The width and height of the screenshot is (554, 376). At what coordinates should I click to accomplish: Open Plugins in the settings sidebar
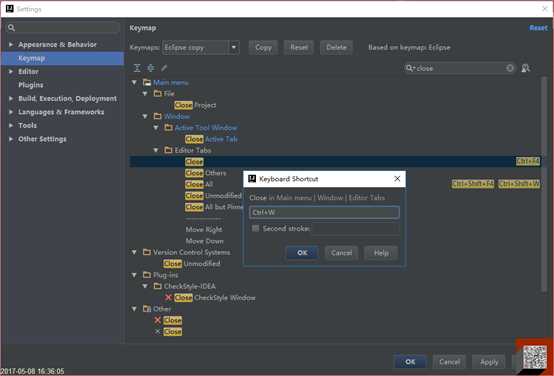31,85
